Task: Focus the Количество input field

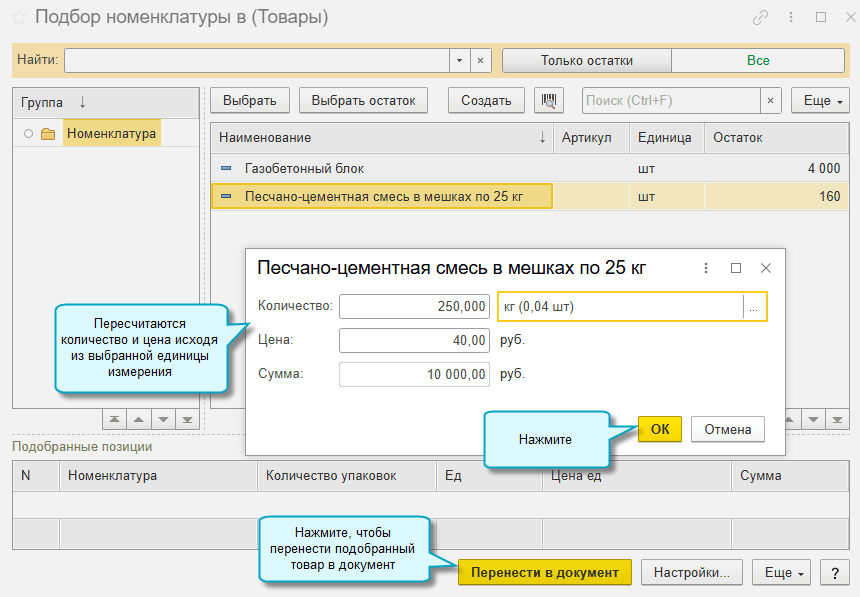Action: [414, 306]
